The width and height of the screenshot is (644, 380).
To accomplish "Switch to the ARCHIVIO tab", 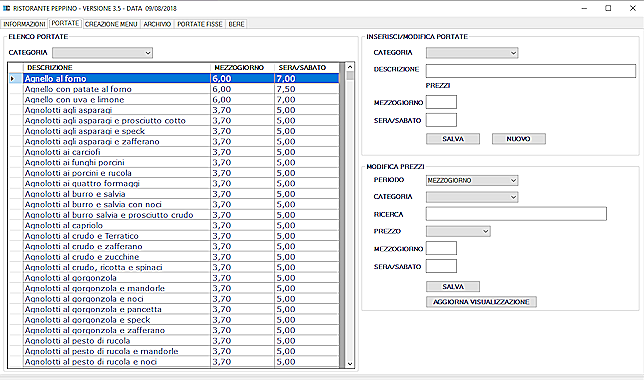I will click(x=157, y=24).
